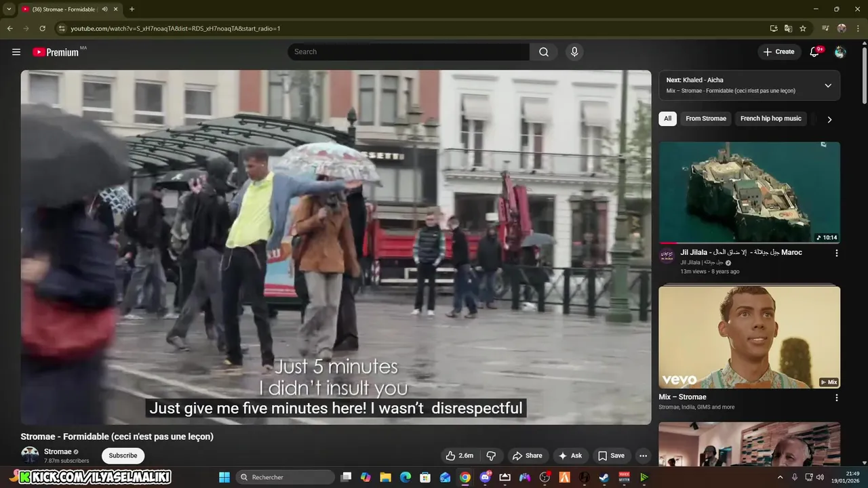Viewport: 868px width, 488px height.
Task: View site information icon in address bar
Action: [62, 28]
